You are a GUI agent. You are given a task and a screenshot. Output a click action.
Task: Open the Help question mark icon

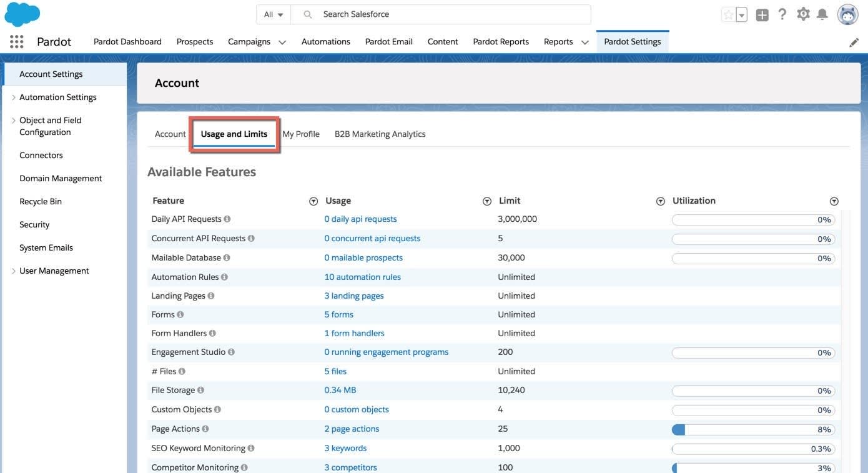781,12
